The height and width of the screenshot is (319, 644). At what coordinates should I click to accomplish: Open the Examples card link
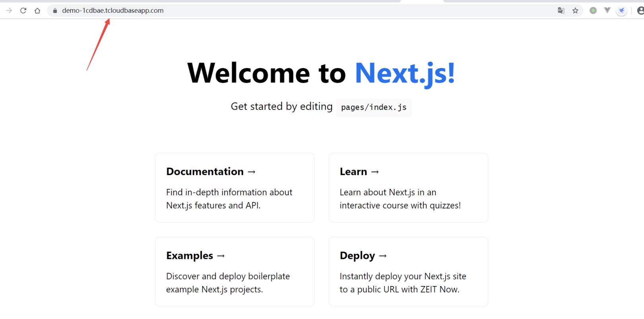(235, 272)
